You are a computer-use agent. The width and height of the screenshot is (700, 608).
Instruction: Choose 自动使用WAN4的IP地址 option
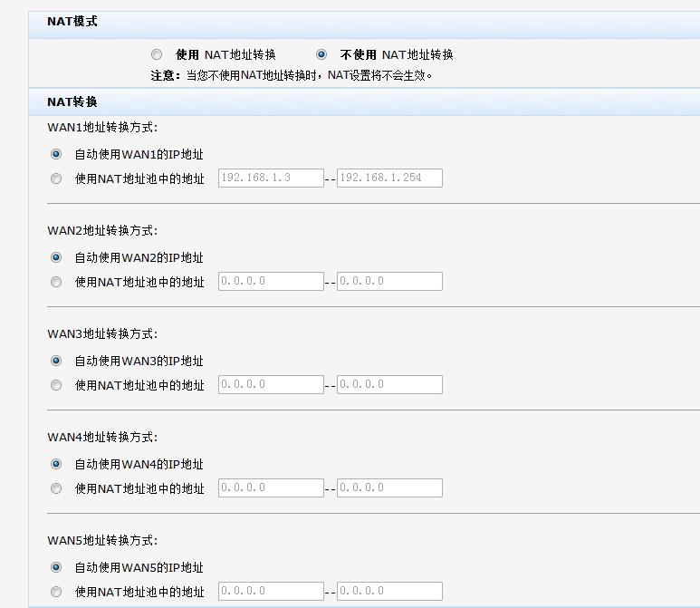tap(56, 464)
